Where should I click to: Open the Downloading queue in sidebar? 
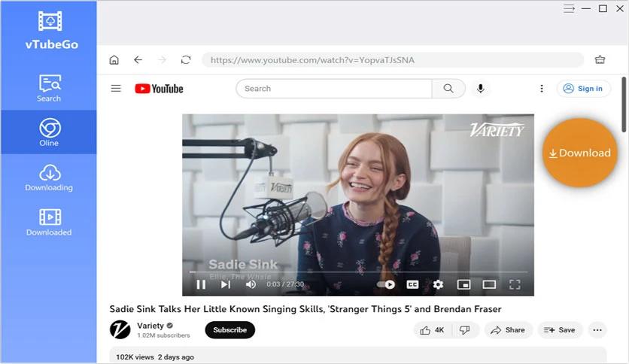click(x=49, y=177)
